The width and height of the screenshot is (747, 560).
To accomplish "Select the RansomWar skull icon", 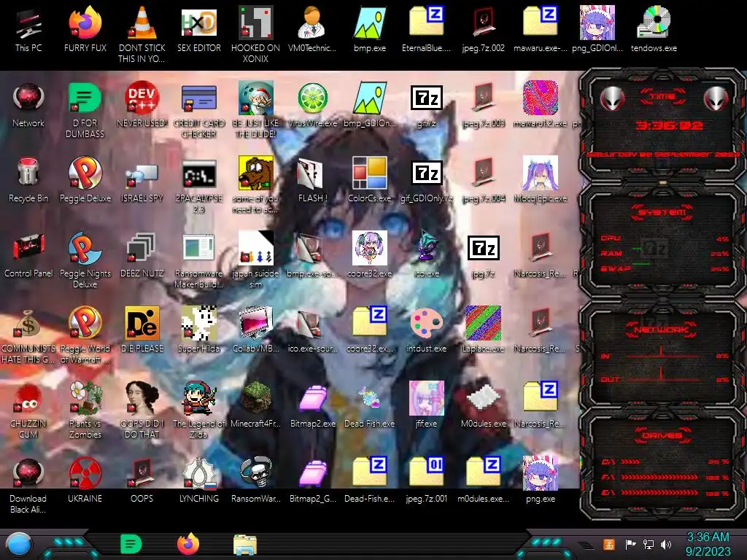I will click(x=255, y=481).
